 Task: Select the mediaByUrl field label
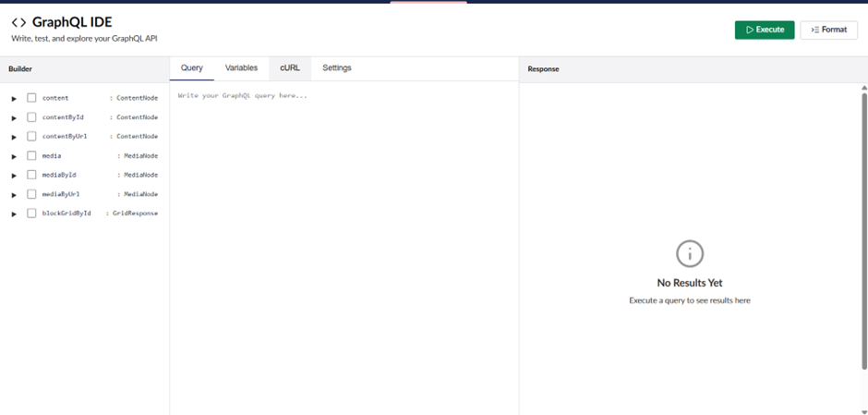coord(61,194)
